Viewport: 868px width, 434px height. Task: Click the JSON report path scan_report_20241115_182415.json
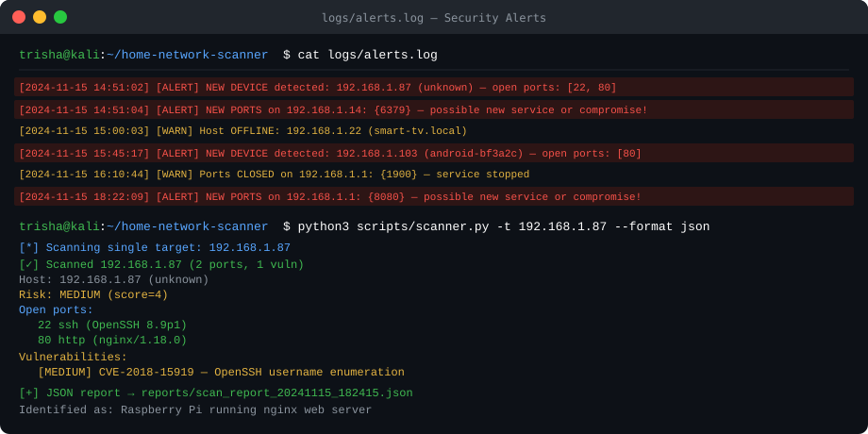(x=276, y=393)
